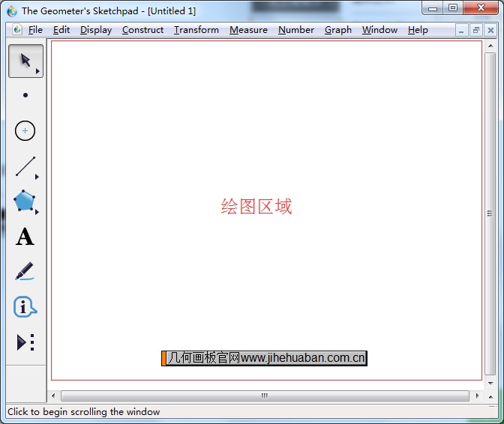Viewport: 504px width, 424px height.
Task: Open the Help menu
Action: coord(418,30)
